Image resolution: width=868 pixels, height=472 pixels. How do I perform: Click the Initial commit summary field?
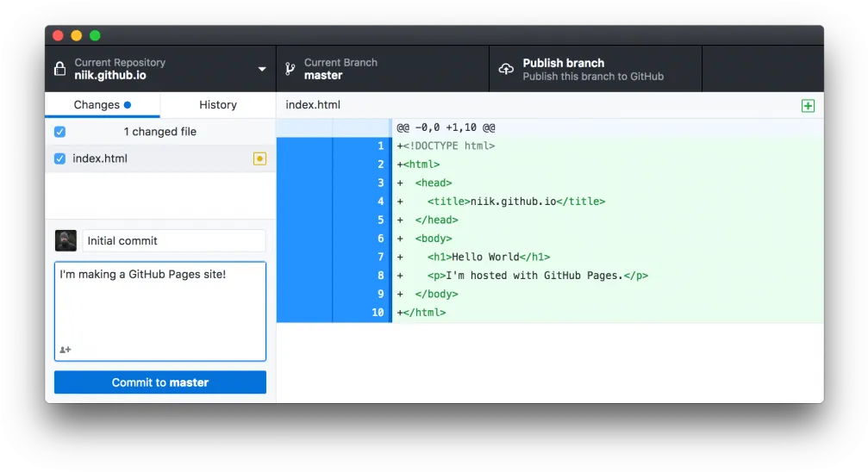pos(174,240)
